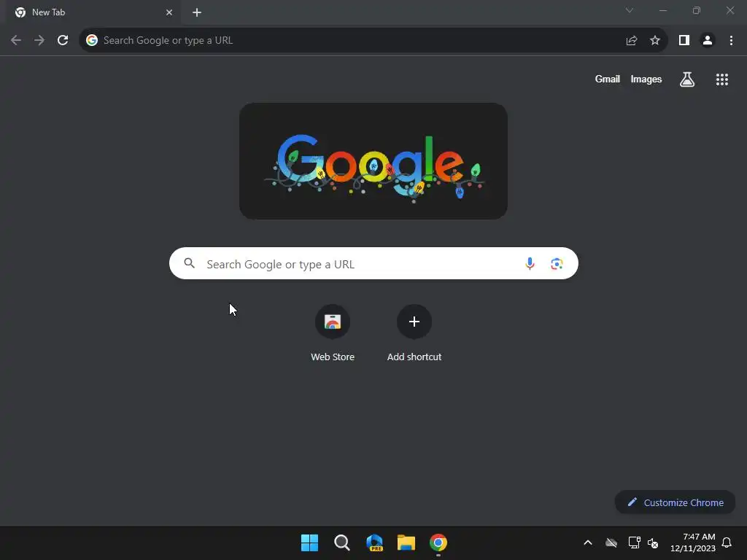
Task: Show hidden system tray icons
Action: (588, 542)
